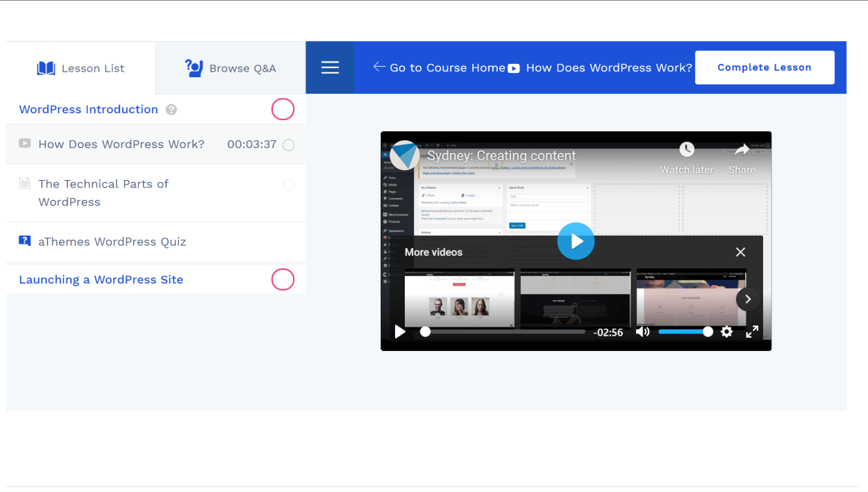Toggle the hamburger sidebar menu
The image size is (868, 492).
pos(330,67)
